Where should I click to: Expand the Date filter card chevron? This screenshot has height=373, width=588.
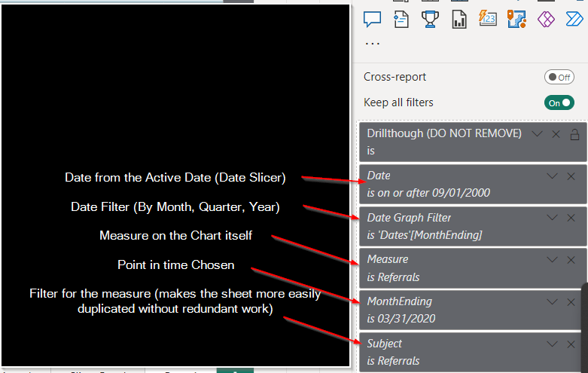tap(552, 176)
